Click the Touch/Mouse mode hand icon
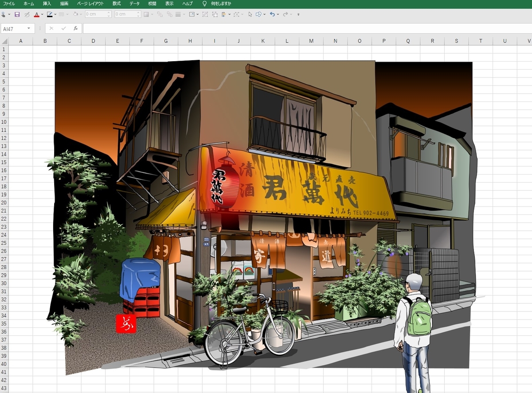532x393 pixels. (x=3, y=14)
